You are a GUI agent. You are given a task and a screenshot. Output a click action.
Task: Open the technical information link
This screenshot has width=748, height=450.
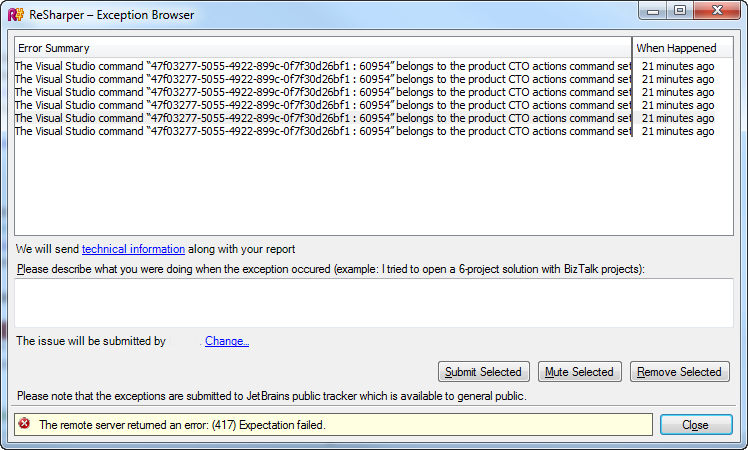click(x=133, y=249)
